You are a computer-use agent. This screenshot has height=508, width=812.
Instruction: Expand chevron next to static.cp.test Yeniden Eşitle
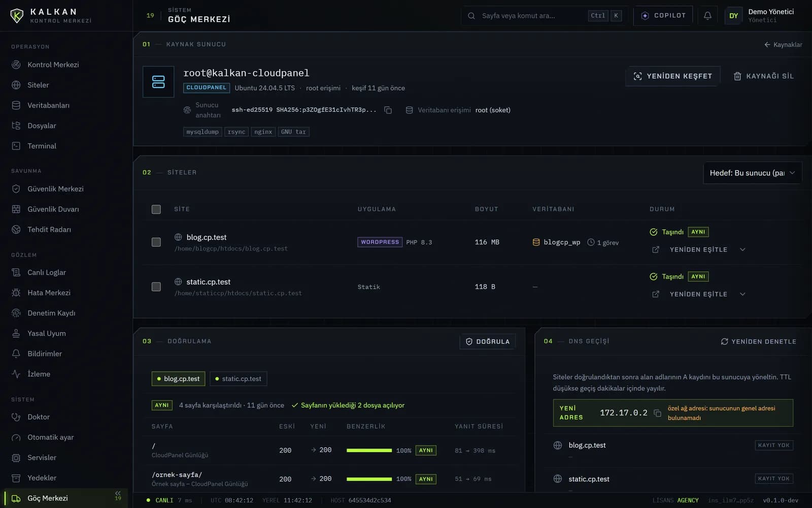click(x=742, y=294)
